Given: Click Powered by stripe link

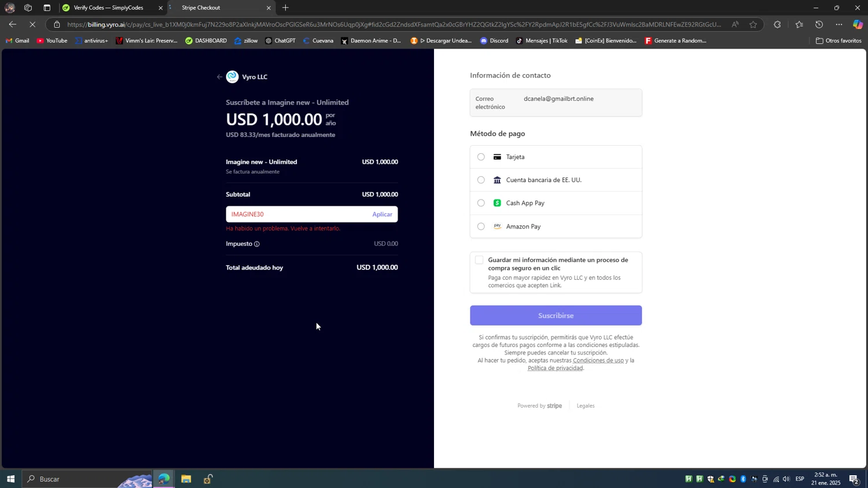Looking at the screenshot, I should pos(539,406).
